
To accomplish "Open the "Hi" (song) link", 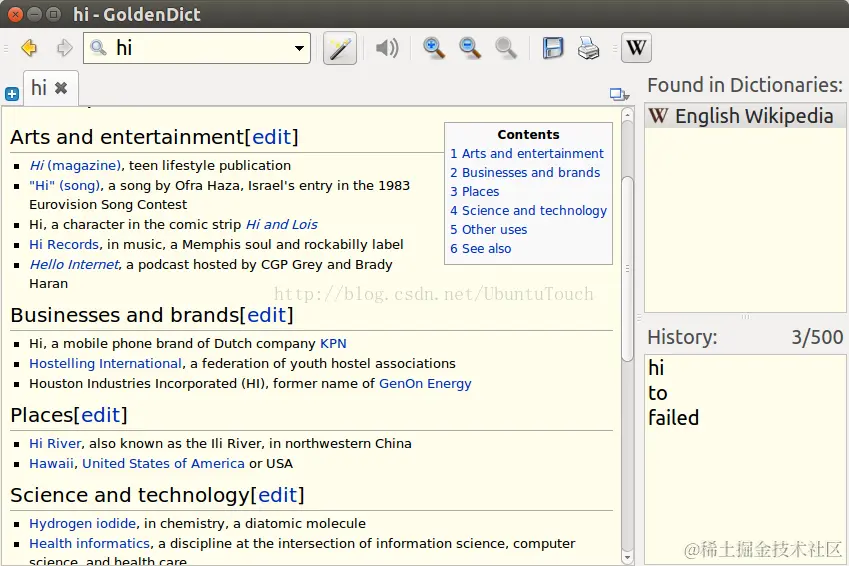I will [x=65, y=185].
